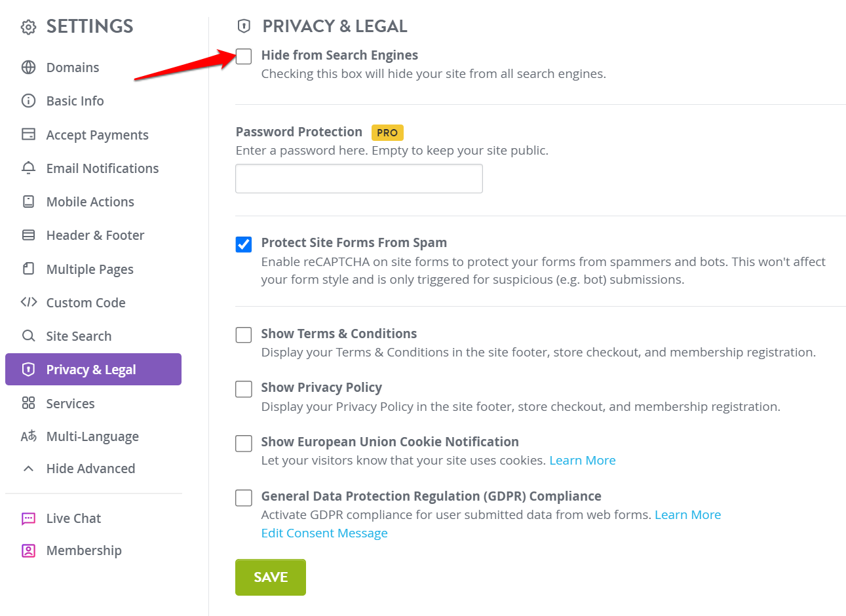Image resolution: width=846 pixels, height=616 pixels.
Task: Enable Hide from Search Engines checkbox
Action: (244, 56)
